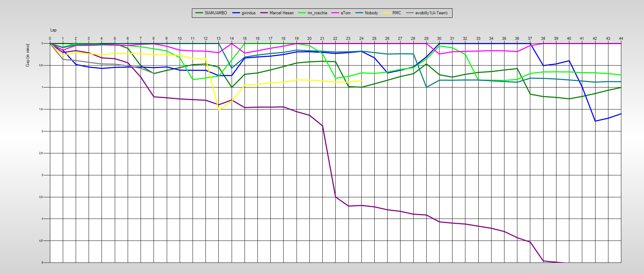The height and width of the screenshot is (274, 644).
Task: Select evobilly1(A-Team) in the legend
Action: tap(431, 13)
